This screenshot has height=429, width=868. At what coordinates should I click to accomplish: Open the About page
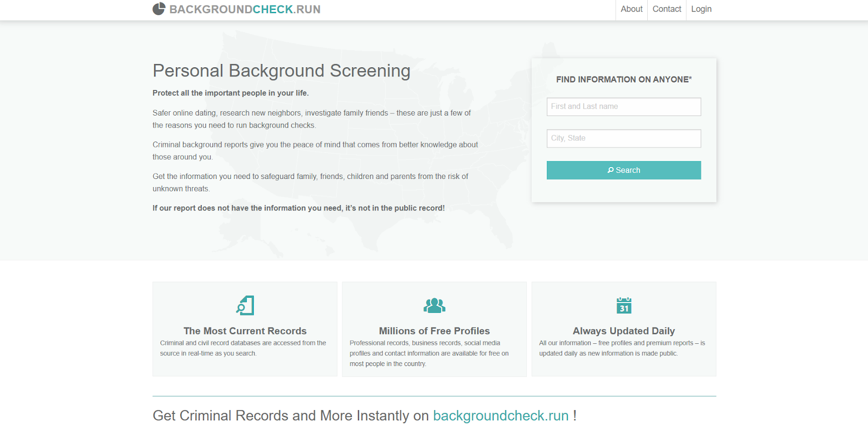631,9
